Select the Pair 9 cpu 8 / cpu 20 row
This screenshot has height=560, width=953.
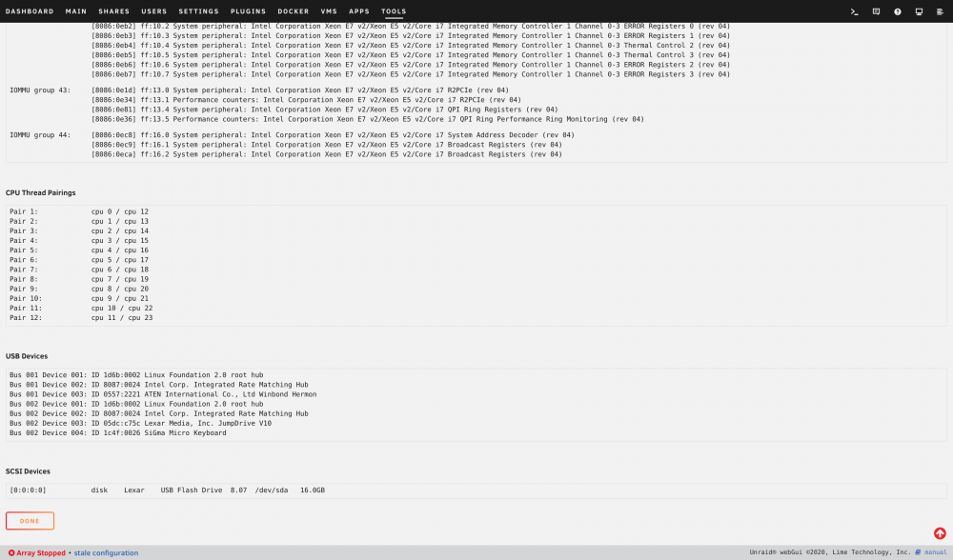click(x=79, y=290)
